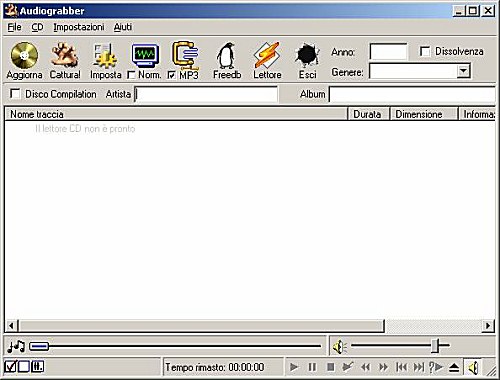Click the stop square button
The width and height of the screenshot is (500, 380).
[x=330, y=367]
